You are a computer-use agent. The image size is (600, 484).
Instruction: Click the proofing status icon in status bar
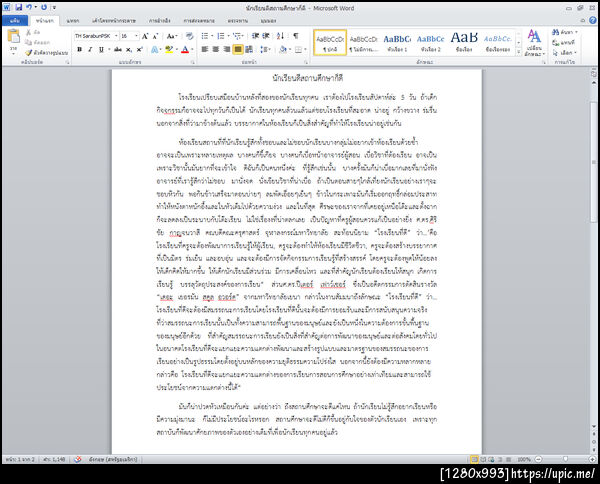(78, 459)
